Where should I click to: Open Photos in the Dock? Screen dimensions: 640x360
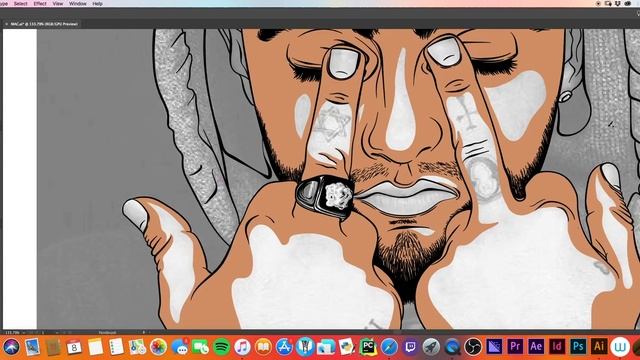click(158, 347)
